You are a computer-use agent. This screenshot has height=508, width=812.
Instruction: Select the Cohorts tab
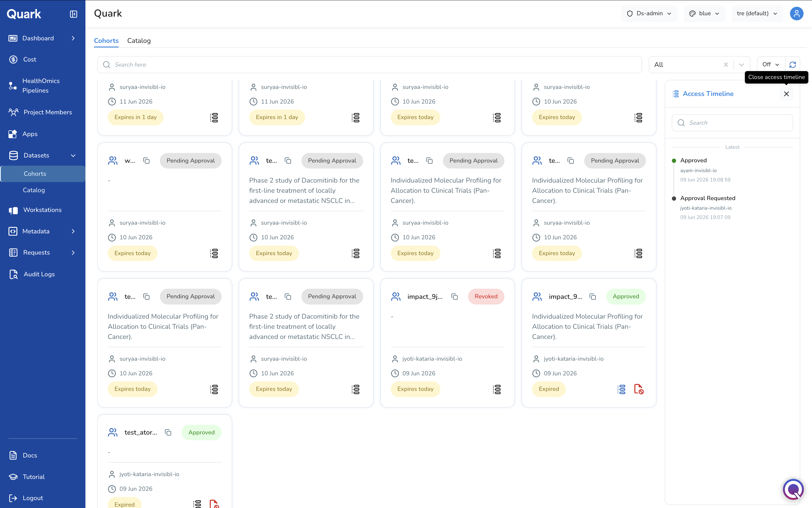(106, 41)
